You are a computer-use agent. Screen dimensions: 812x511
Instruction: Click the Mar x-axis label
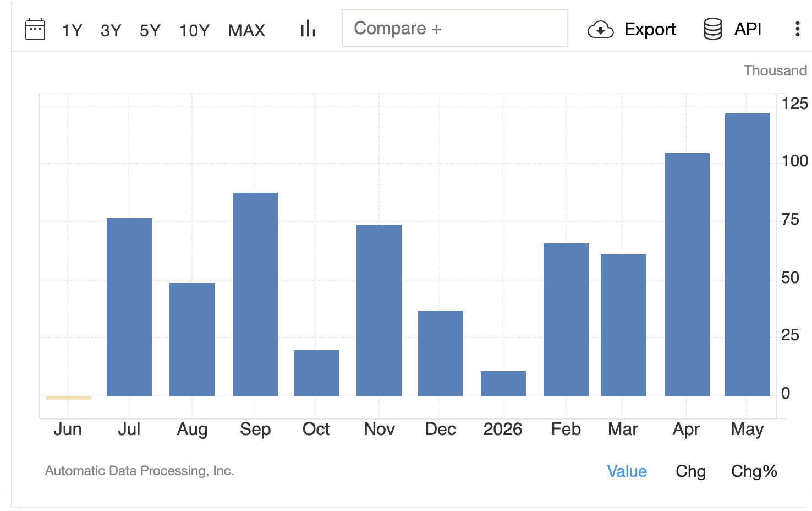(x=623, y=429)
